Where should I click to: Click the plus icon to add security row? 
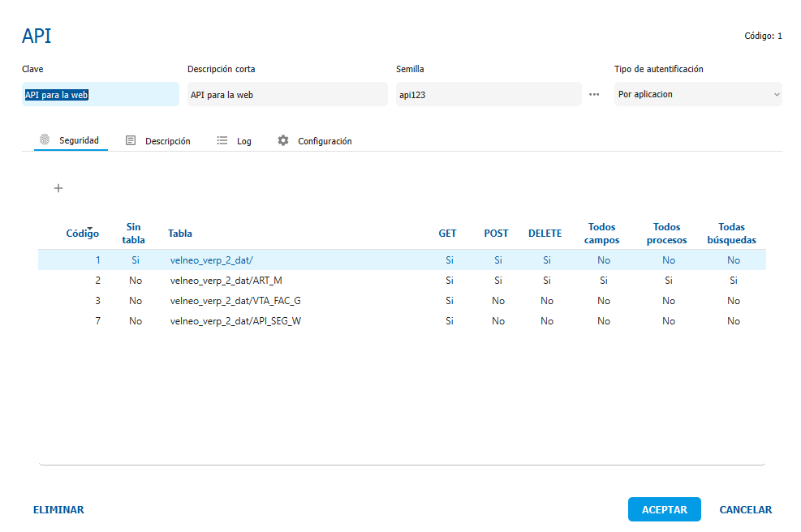[58, 188]
